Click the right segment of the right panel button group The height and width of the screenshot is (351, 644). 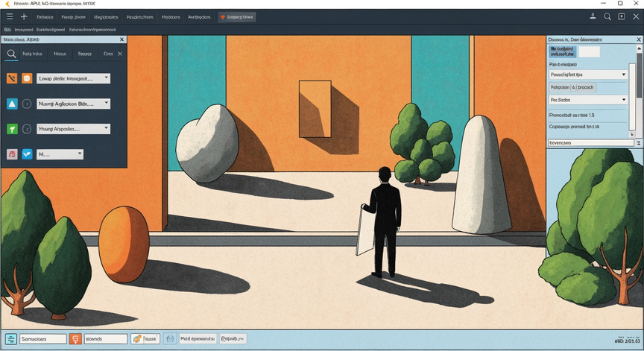click(586, 87)
